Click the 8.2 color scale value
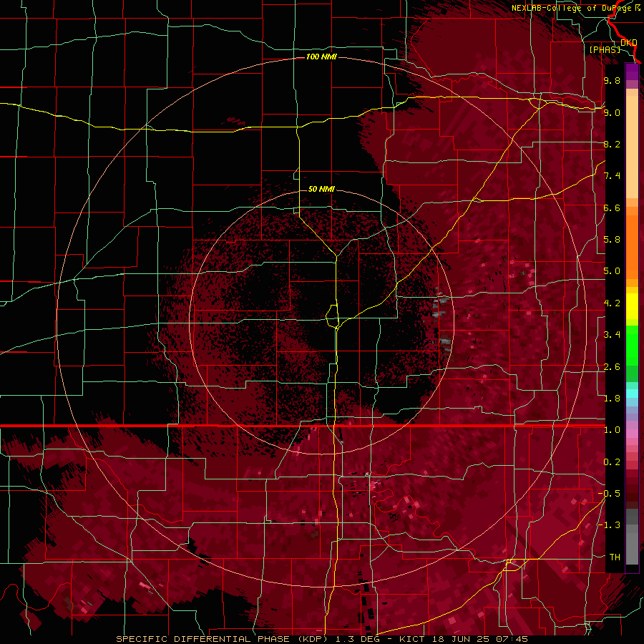This screenshot has width=644, height=644. pyautogui.click(x=612, y=144)
